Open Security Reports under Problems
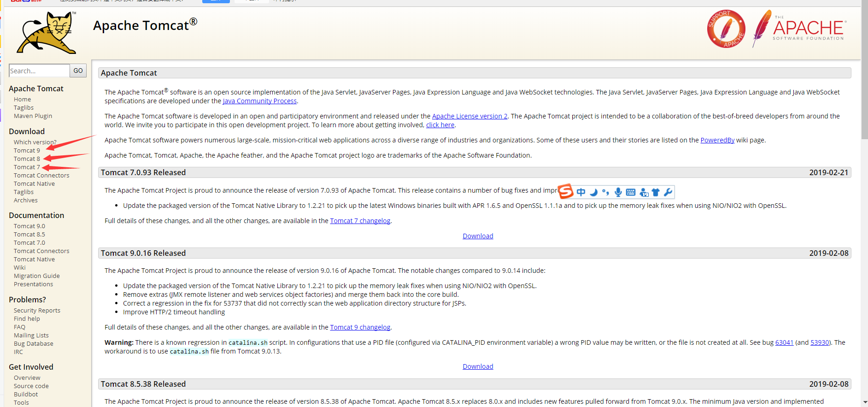The image size is (868, 407). 37,310
